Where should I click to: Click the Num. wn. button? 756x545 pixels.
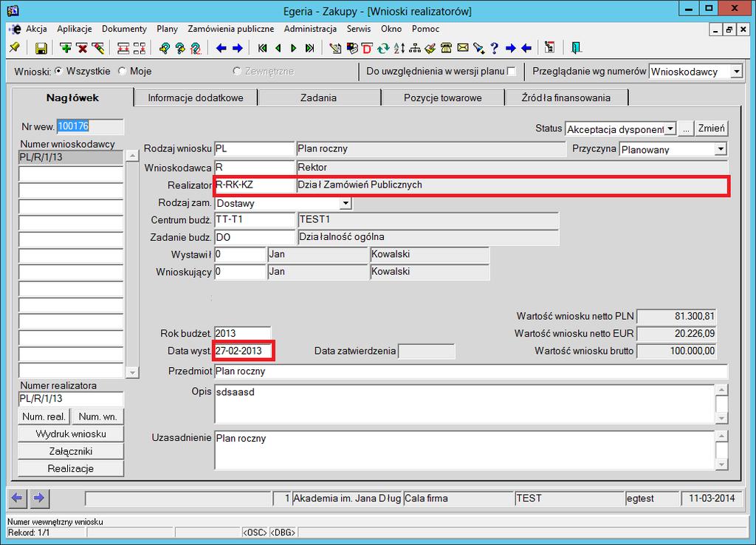point(98,417)
